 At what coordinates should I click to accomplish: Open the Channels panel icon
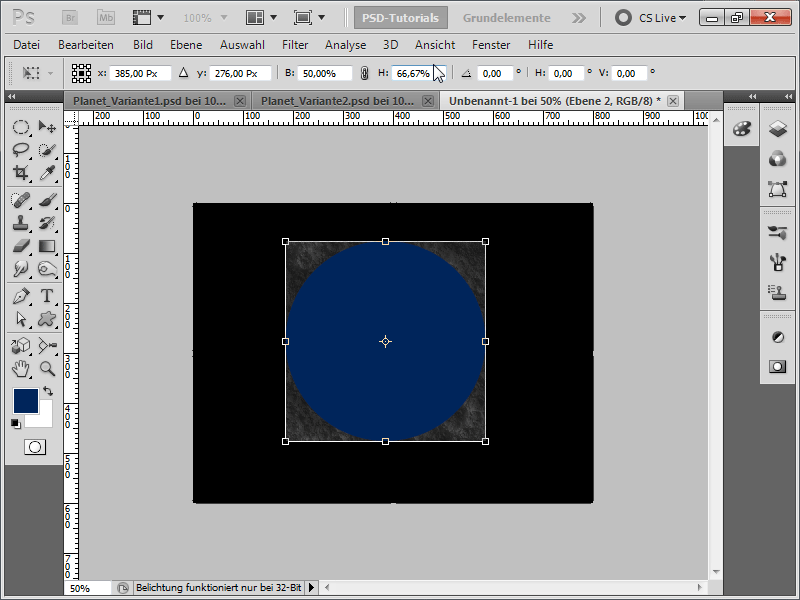[x=778, y=159]
